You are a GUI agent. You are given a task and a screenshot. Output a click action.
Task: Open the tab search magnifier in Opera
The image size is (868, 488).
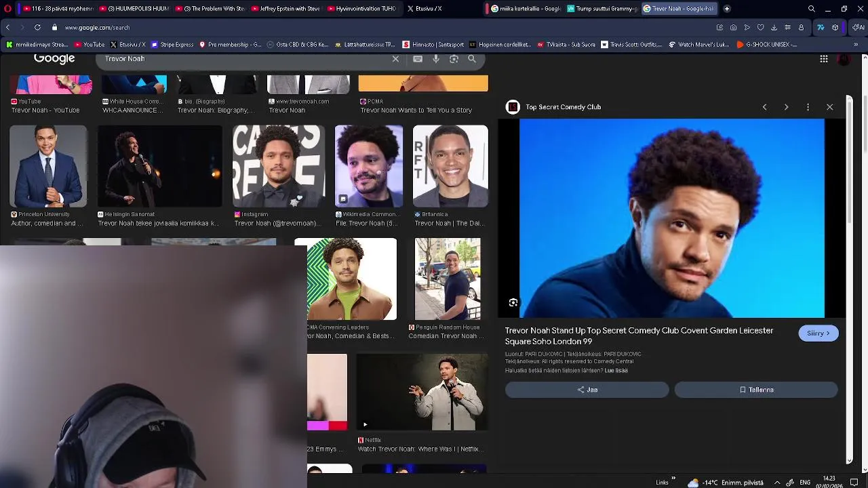tap(812, 9)
